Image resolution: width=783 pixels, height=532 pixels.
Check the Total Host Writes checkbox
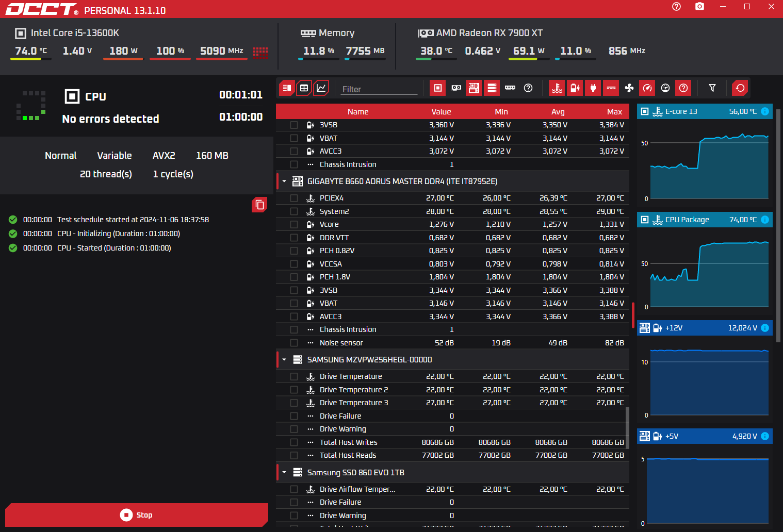coord(294,442)
